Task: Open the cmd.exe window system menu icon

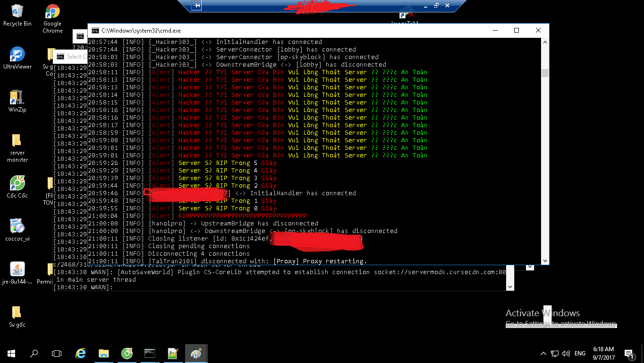Action: click(x=95, y=31)
